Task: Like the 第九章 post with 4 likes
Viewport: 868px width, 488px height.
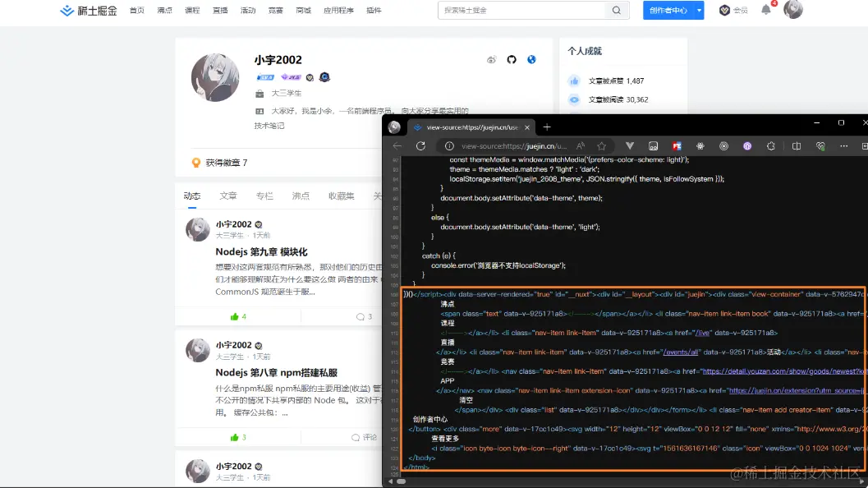Action: click(238, 317)
